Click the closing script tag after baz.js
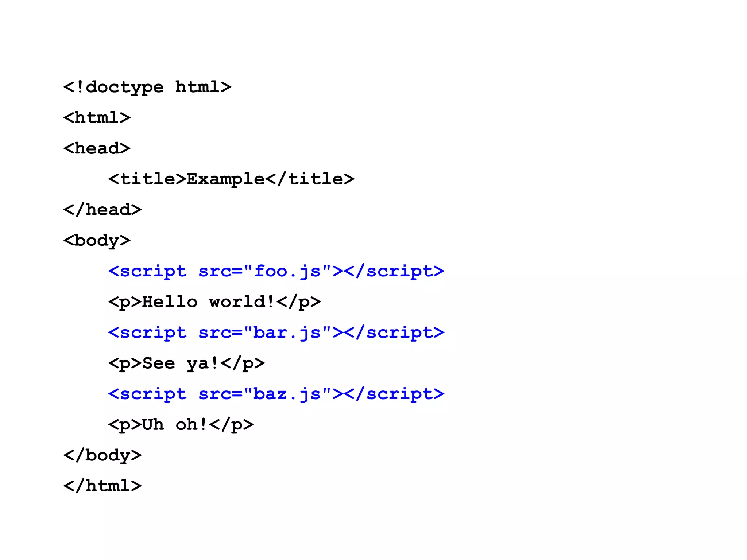 pyautogui.click(x=394, y=394)
